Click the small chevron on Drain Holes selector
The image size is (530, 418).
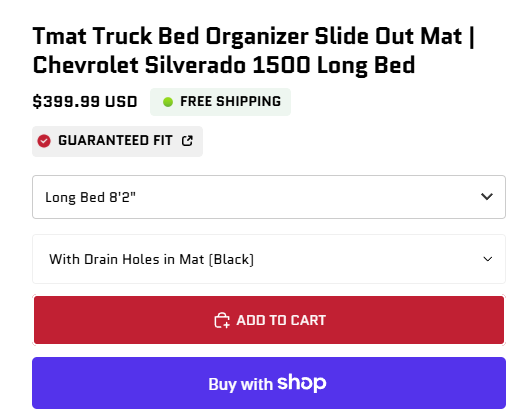click(x=487, y=259)
